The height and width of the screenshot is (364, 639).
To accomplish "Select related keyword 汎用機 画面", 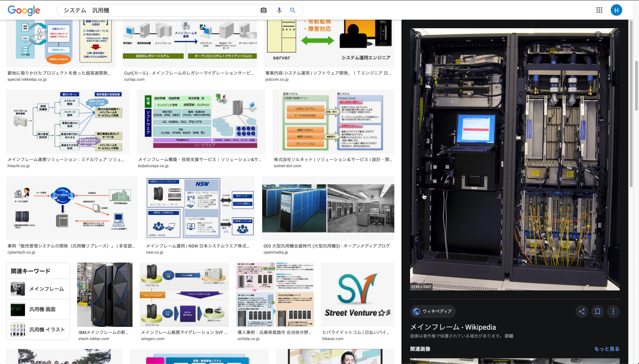I will [38, 309].
